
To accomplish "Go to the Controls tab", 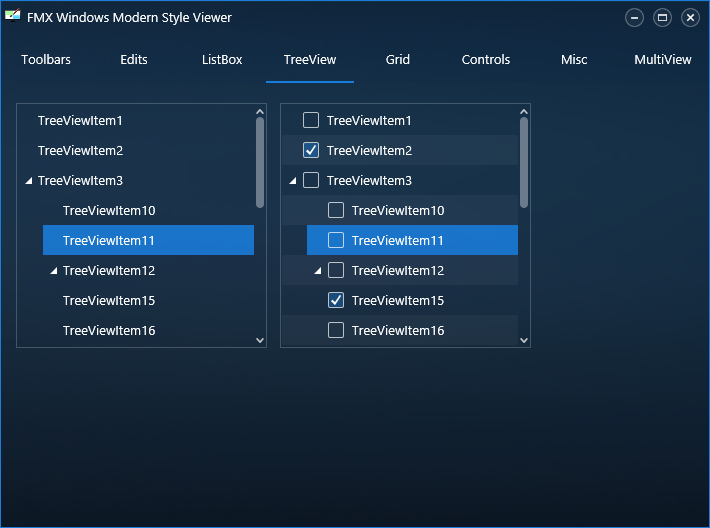I will 486,60.
